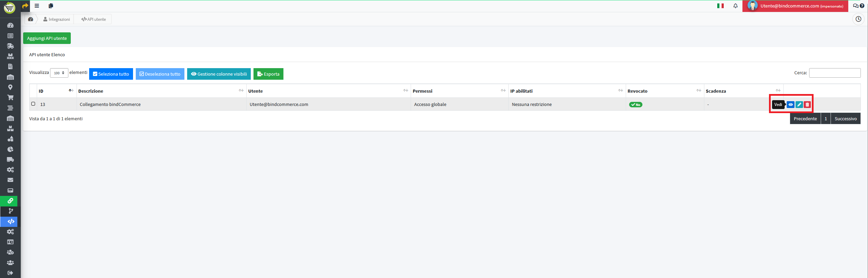Image resolution: width=868 pixels, height=278 pixels.
Task: Open the help question mark icon
Action: point(862,6)
